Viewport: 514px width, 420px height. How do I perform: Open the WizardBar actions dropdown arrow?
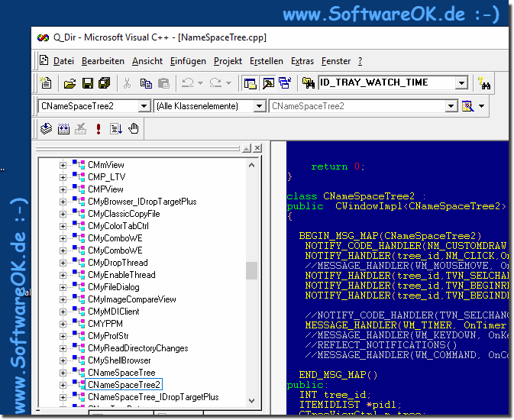coord(482,106)
